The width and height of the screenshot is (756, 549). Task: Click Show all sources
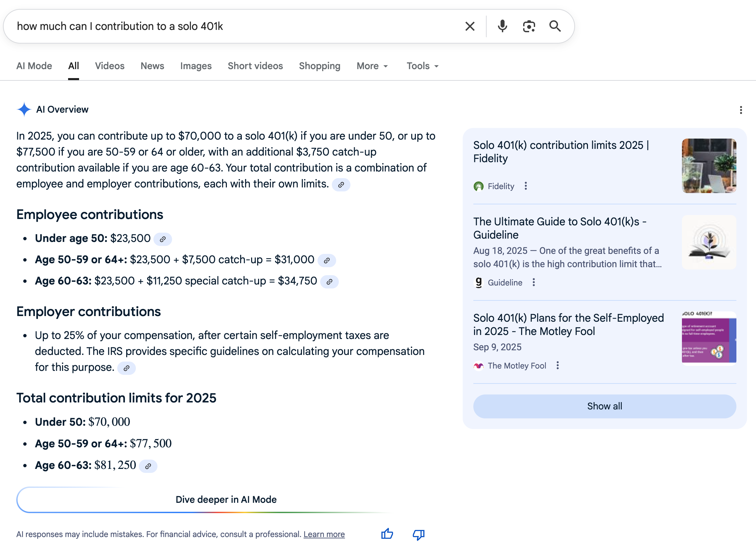(604, 406)
